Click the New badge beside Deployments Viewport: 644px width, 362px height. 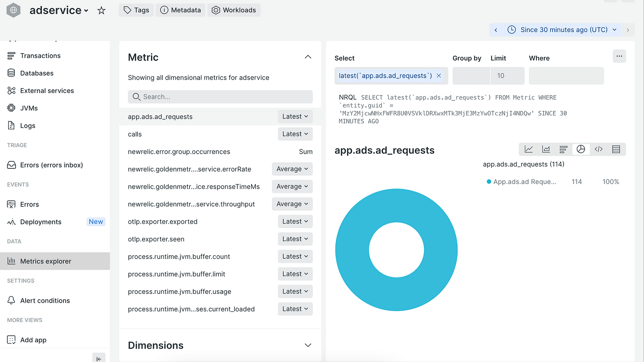click(96, 222)
